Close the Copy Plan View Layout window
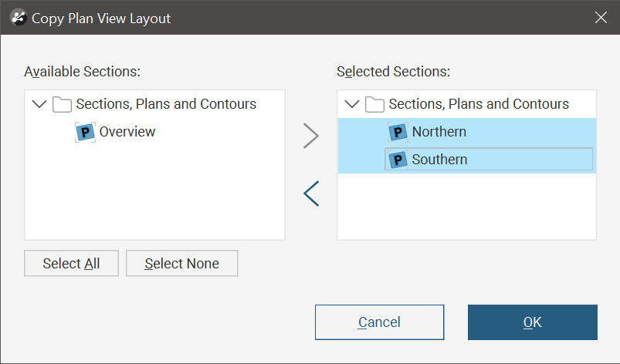The height and width of the screenshot is (364, 620). pyautogui.click(x=601, y=18)
